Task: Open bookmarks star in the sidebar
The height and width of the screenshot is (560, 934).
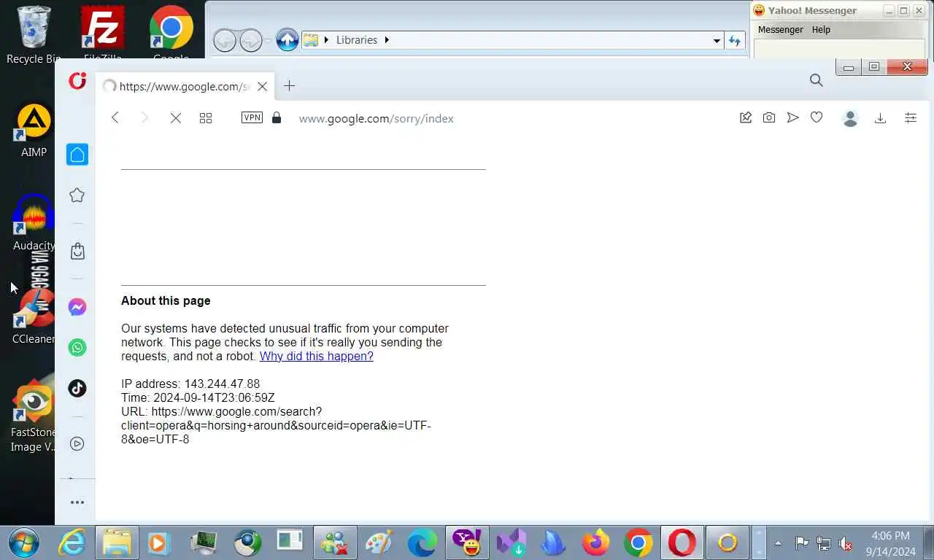Action: click(x=77, y=195)
